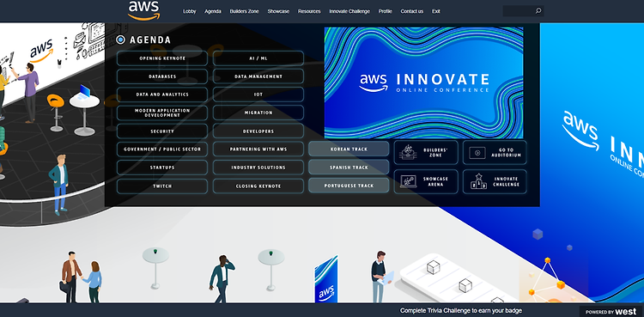
Task: Open Showcase menu item
Action: point(278,11)
